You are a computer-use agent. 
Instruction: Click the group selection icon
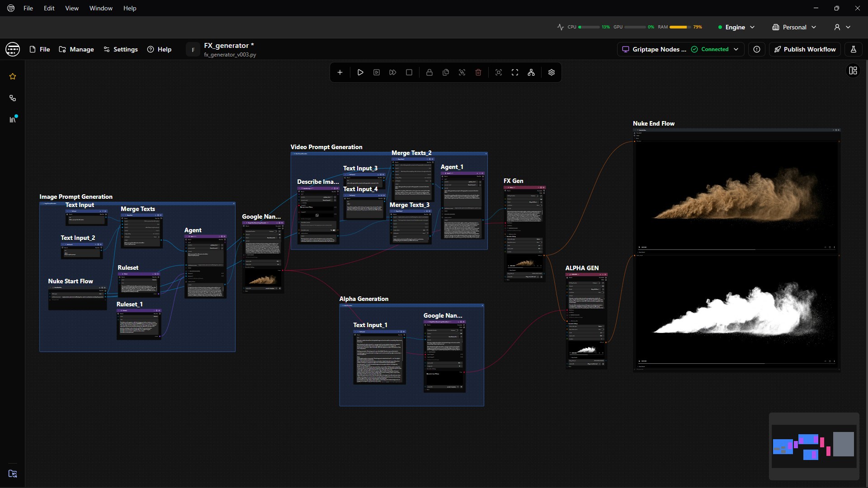coord(462,72)
